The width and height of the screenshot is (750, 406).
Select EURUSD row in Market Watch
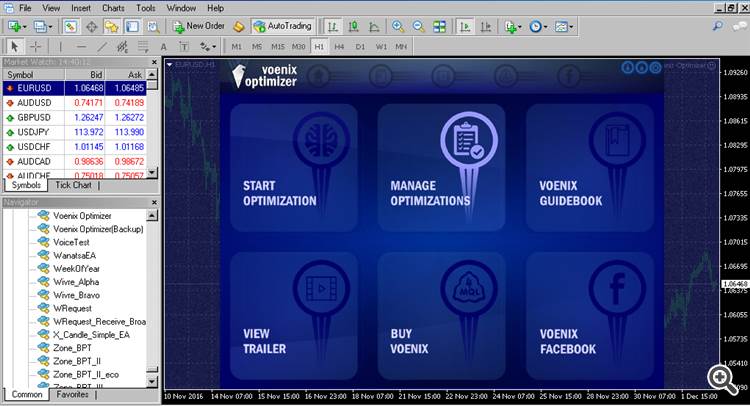pos(75,88)
